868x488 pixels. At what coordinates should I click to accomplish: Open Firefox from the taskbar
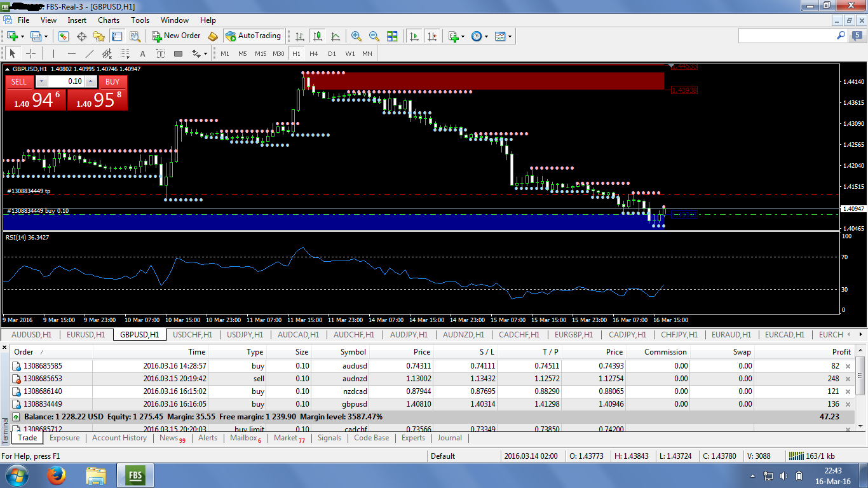[56, 475]
